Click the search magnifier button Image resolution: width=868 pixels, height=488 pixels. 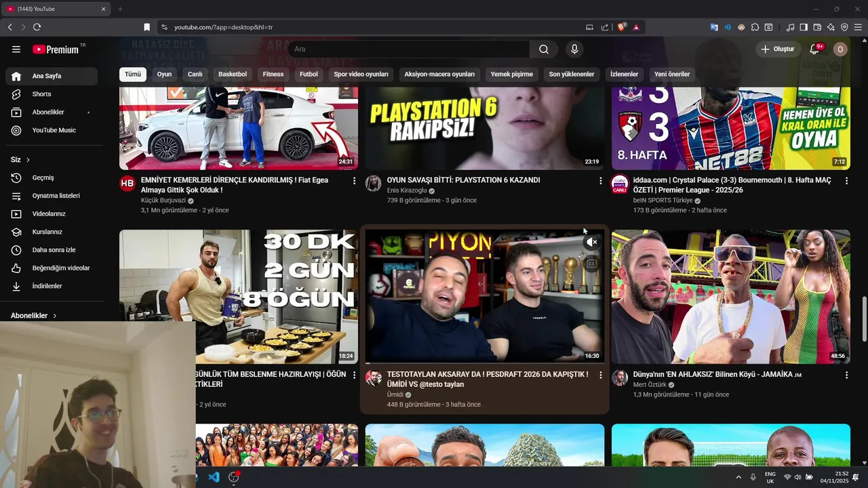click(544, 49)
